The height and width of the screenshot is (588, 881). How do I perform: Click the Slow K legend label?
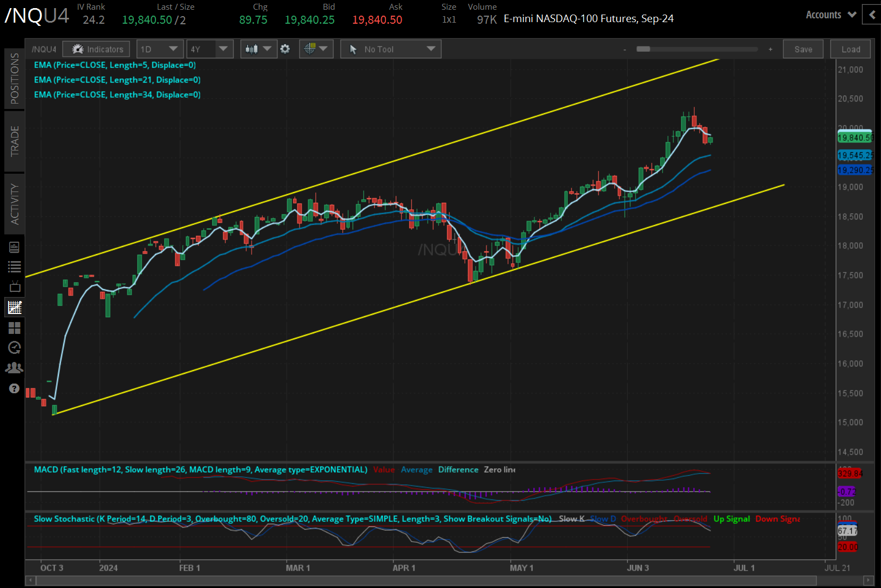click(572, 518)
